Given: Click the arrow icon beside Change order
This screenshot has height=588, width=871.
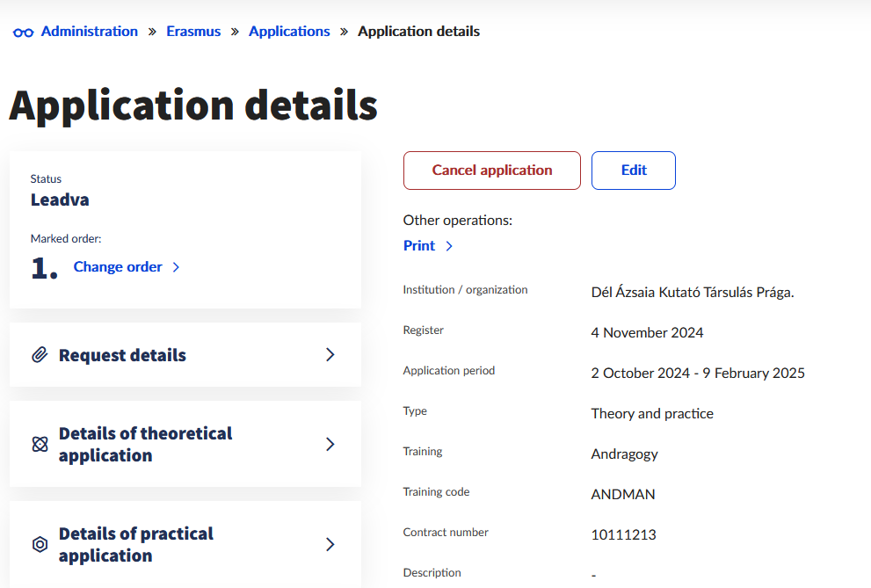Looking at the screenshot, I should tap(176, 267).
